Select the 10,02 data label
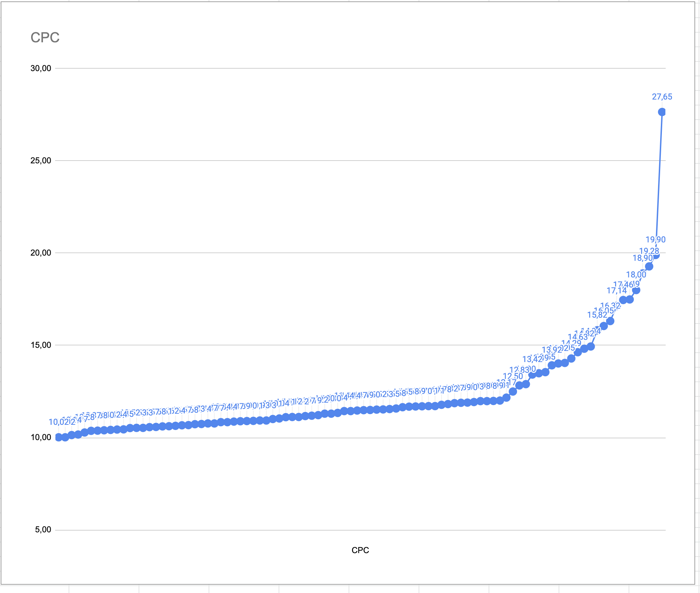Viewport: 700px width, 593px height. [x=58, y=422]
